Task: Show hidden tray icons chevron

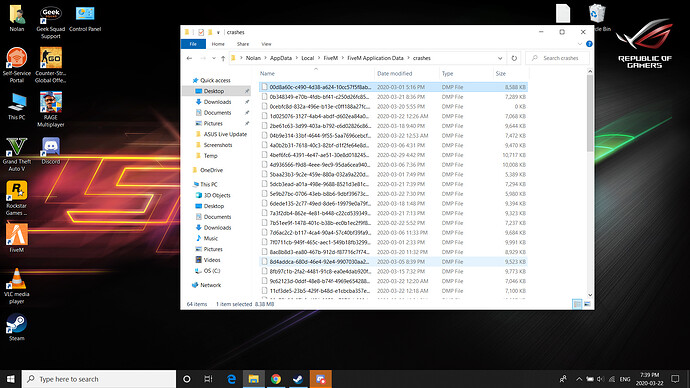Action: tap(579, 379)
